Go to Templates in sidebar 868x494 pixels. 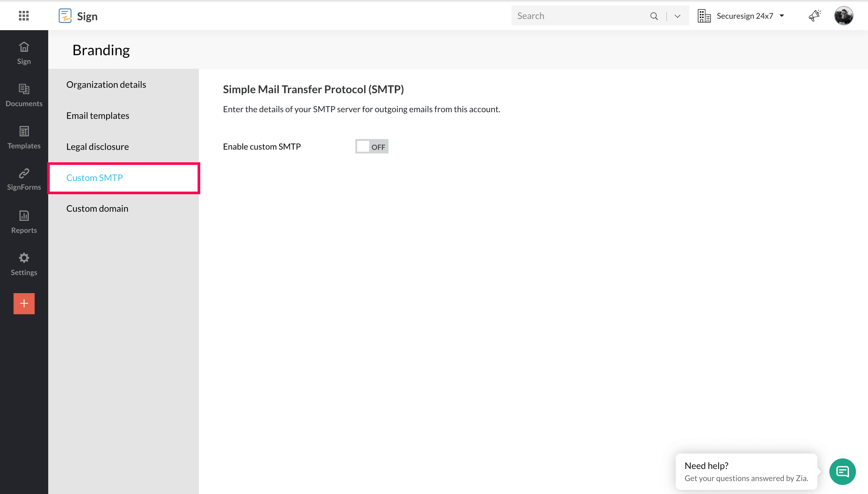pyautogui.click(x=24, y=137)
